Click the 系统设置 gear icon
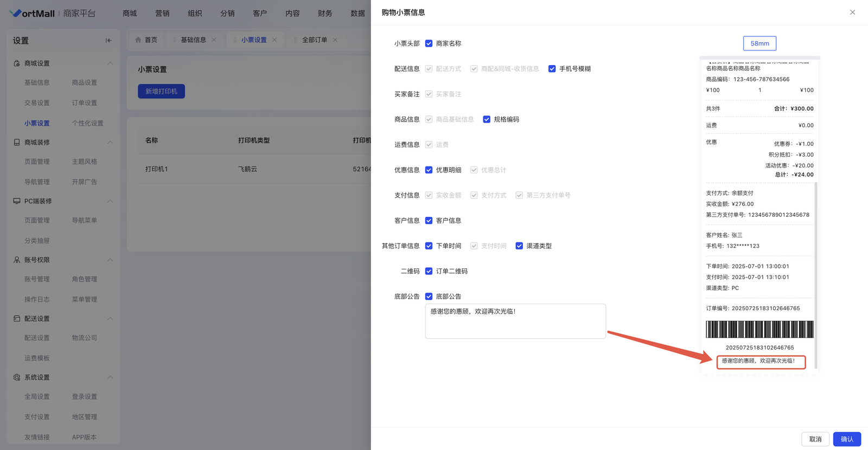 [x=17, y=377]
